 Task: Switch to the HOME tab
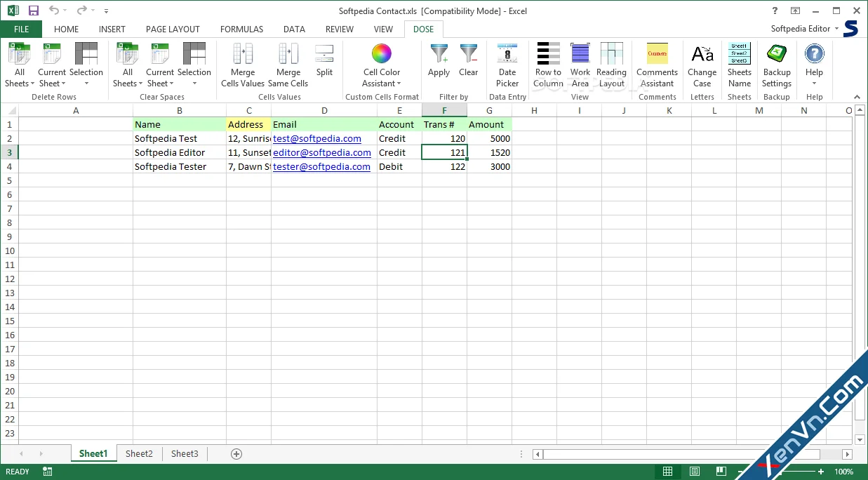[x=66, y=29]
